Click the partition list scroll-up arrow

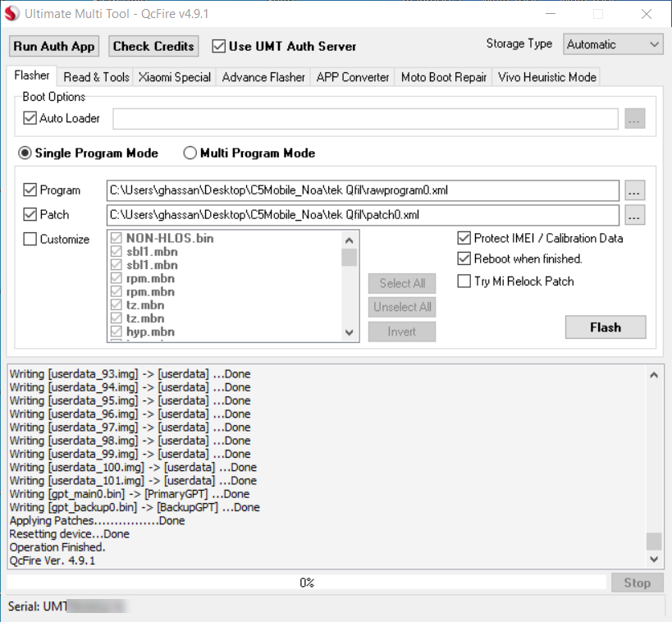point(350,240)
